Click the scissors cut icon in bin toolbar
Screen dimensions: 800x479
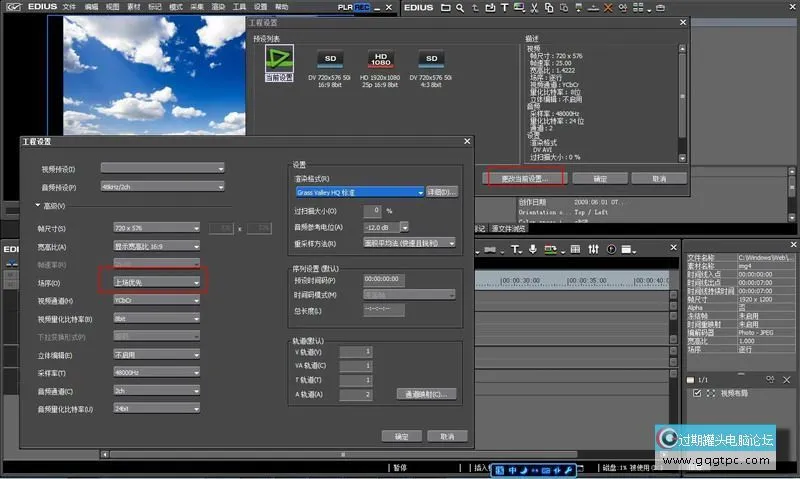[536, 9]
